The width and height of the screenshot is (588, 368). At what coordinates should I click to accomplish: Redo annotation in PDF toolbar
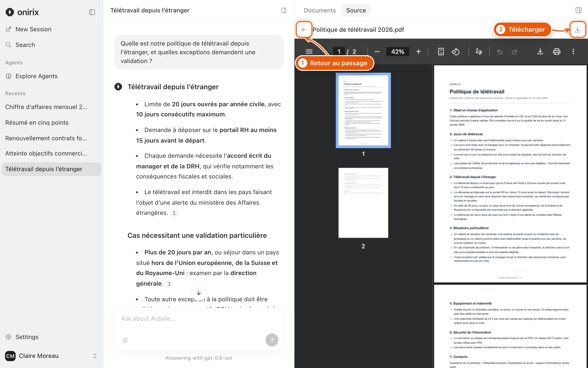tap(514, 52)
